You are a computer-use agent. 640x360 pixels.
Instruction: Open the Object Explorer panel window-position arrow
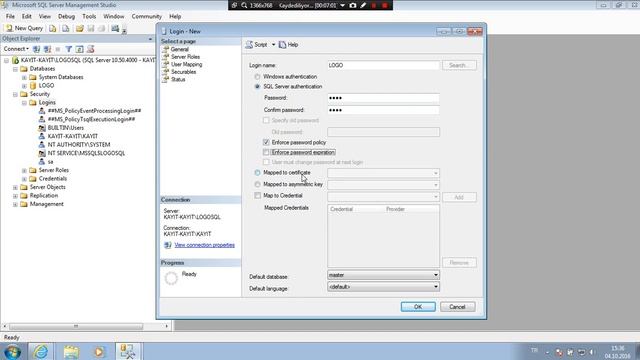[x=150, y=39]
